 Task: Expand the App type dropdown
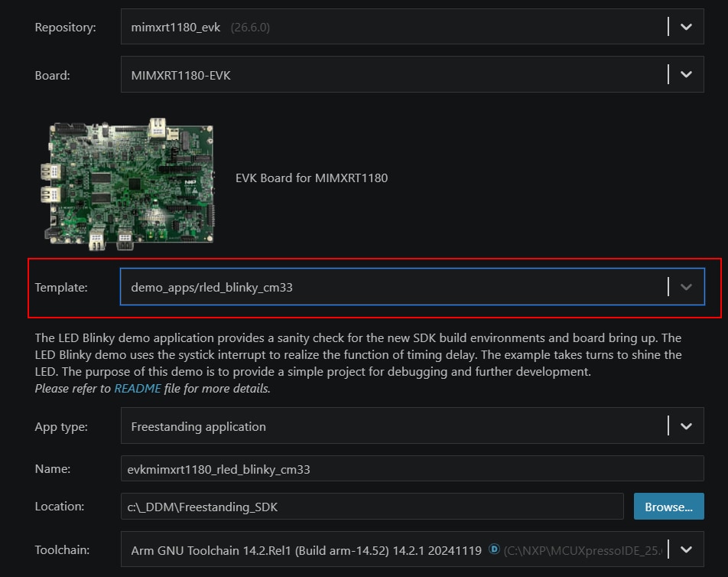[x=412, y=426]
